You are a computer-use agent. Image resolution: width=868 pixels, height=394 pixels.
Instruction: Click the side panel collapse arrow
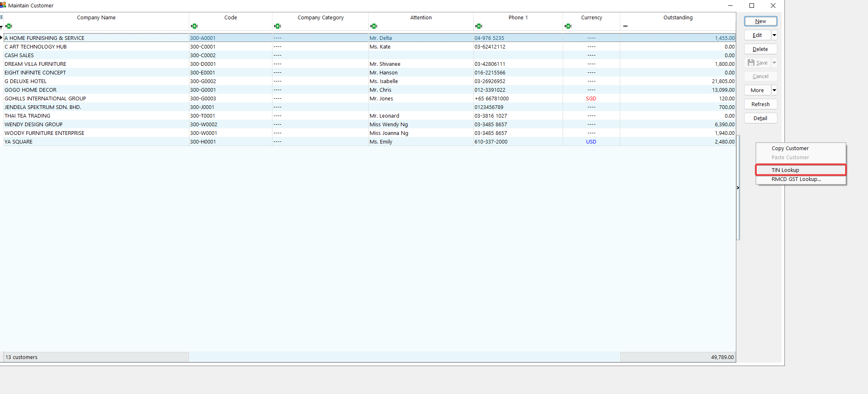[738, 188]
